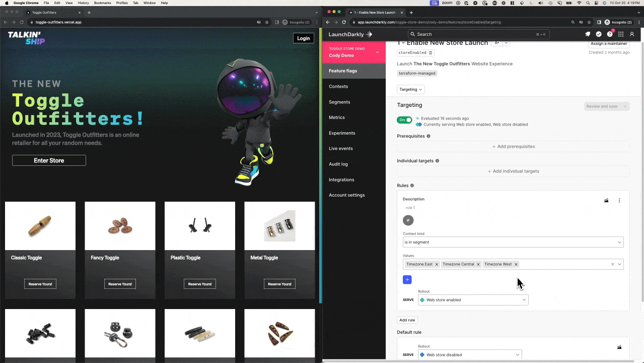Click the Add rule button

coord(407,320)
